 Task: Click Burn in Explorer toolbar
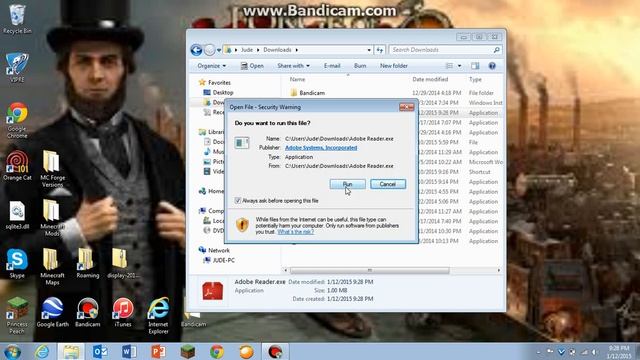(x=360, y=66)
